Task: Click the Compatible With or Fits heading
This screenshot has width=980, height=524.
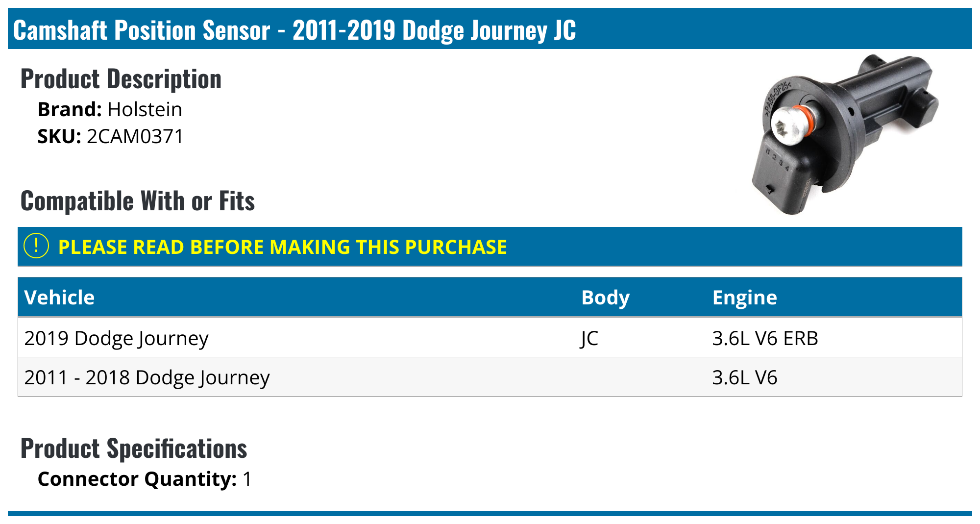Action: click(138, 201)
